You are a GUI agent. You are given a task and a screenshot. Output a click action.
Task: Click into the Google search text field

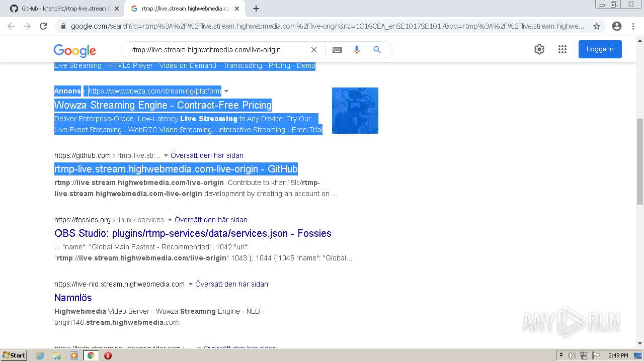pos(216,50)
